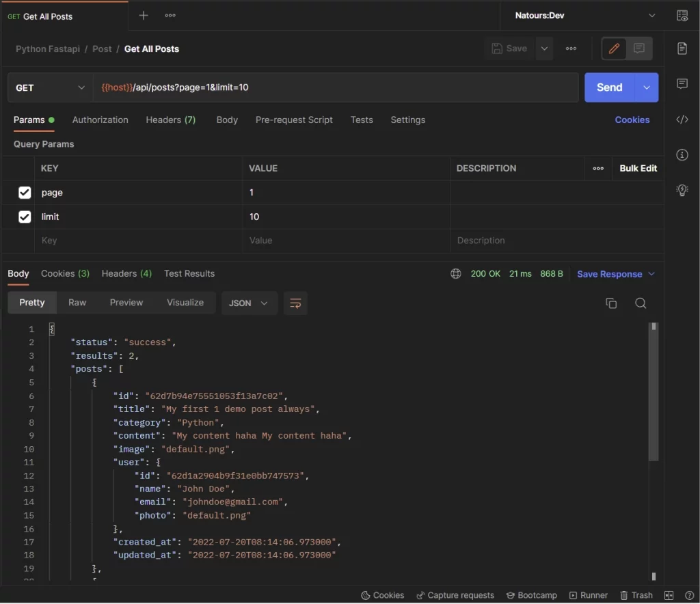This screenshot has height=604, width=700.
Task: Uncheck the limit query parameter
Action: pos(25,217)
